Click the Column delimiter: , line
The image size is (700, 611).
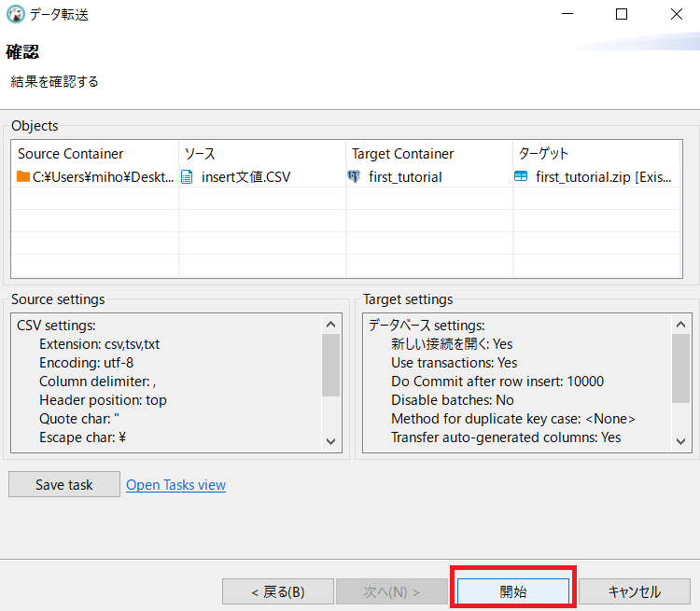[x=97, y=382]
